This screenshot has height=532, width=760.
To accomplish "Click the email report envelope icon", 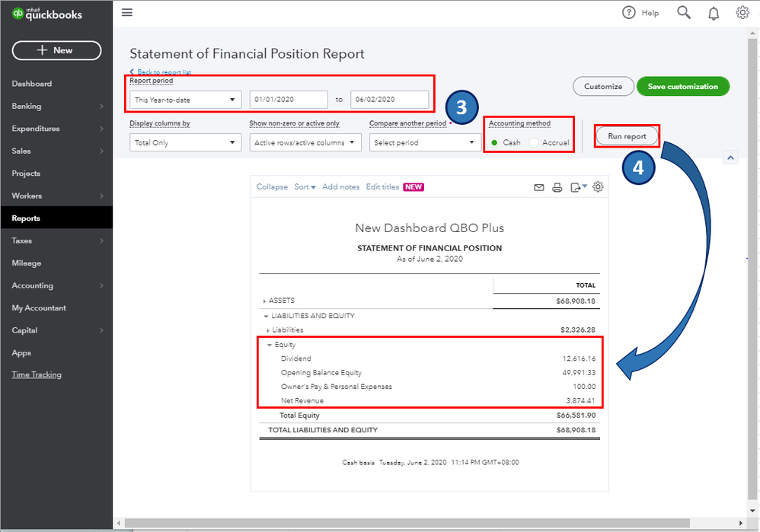I will click(539, 187).
